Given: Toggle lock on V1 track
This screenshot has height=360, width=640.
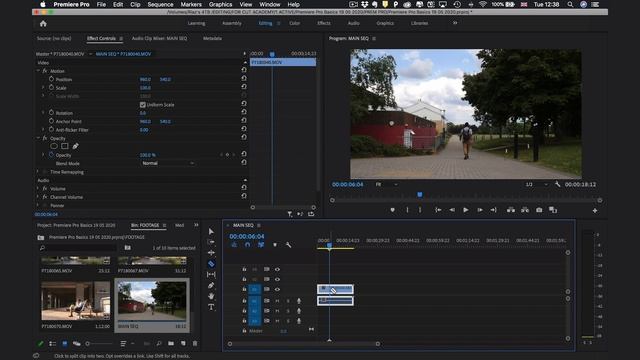Looking at the screenshot, I should click(x=244, y=289).
